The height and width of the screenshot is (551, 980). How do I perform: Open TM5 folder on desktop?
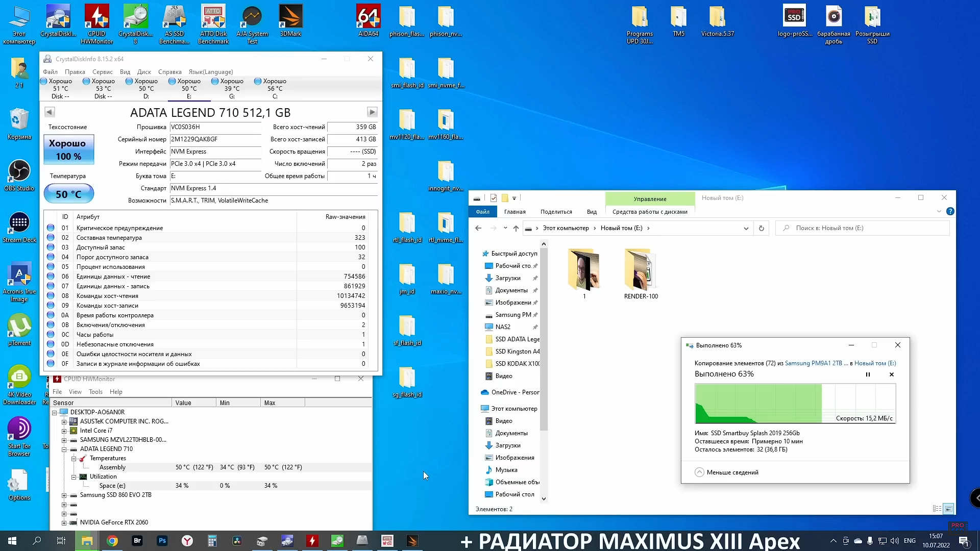tap(678, 20)
